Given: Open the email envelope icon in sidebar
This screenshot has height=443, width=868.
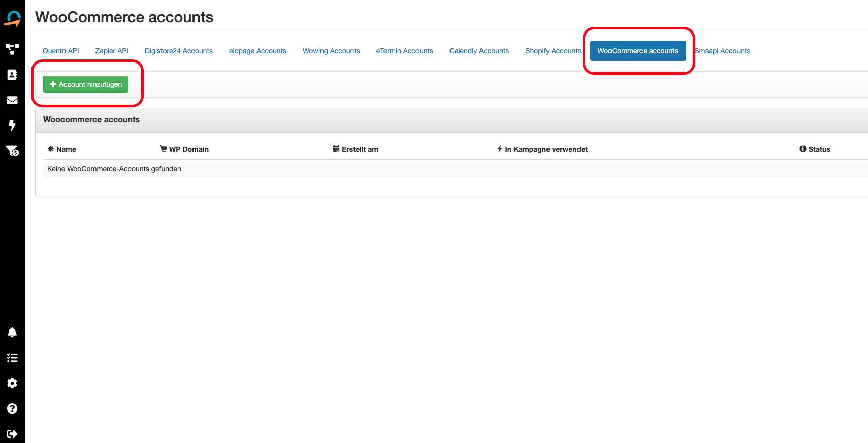Looking at the screenshot, I should (x=12, y=100).
